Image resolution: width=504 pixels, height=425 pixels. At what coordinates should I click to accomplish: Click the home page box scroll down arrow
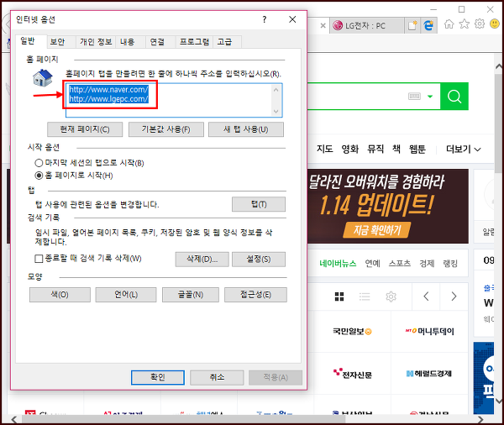point(276,111)
